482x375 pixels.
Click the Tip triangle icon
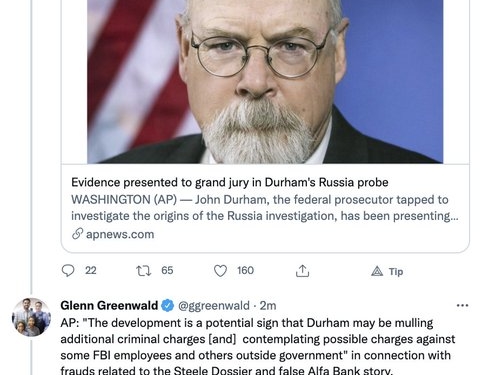377,271
